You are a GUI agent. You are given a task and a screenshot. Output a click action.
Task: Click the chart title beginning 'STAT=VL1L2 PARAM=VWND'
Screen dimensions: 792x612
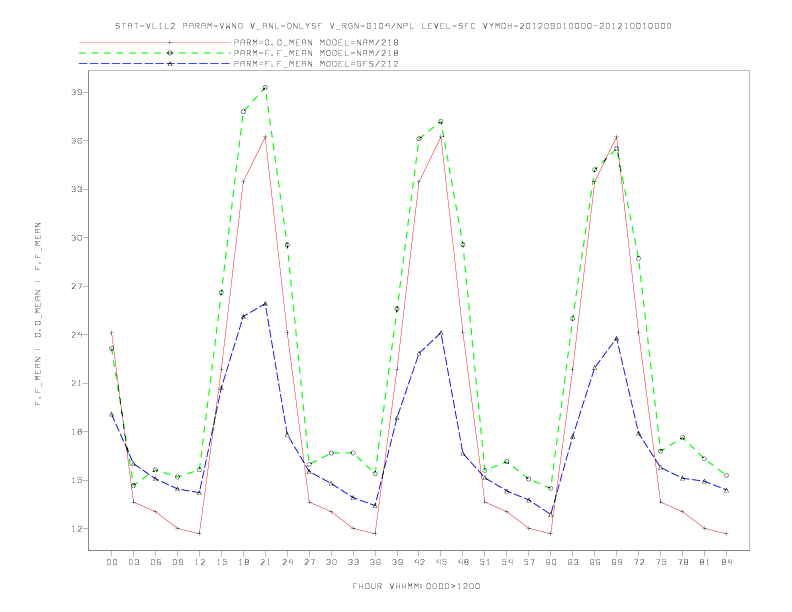(x=393, y=26)
